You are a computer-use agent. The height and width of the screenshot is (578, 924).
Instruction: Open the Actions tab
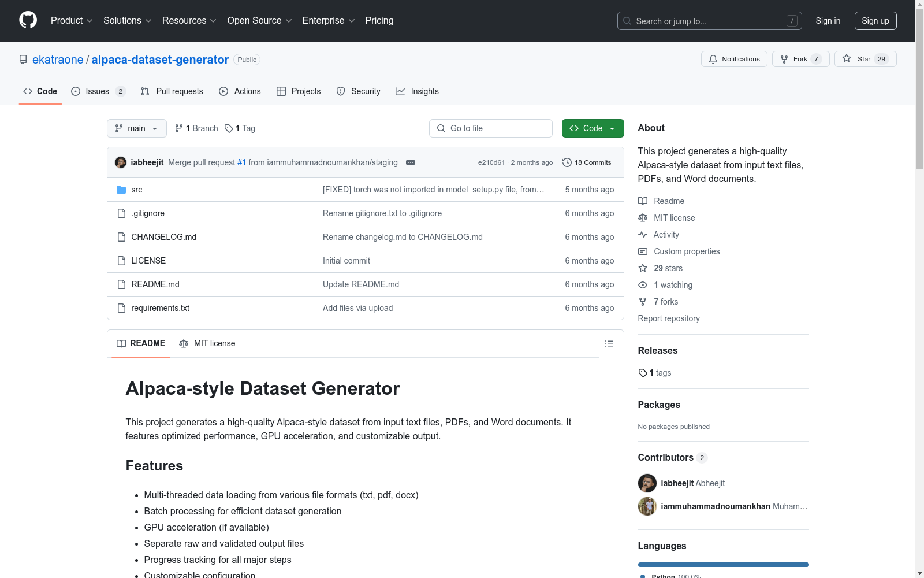[x=240, y=91]
